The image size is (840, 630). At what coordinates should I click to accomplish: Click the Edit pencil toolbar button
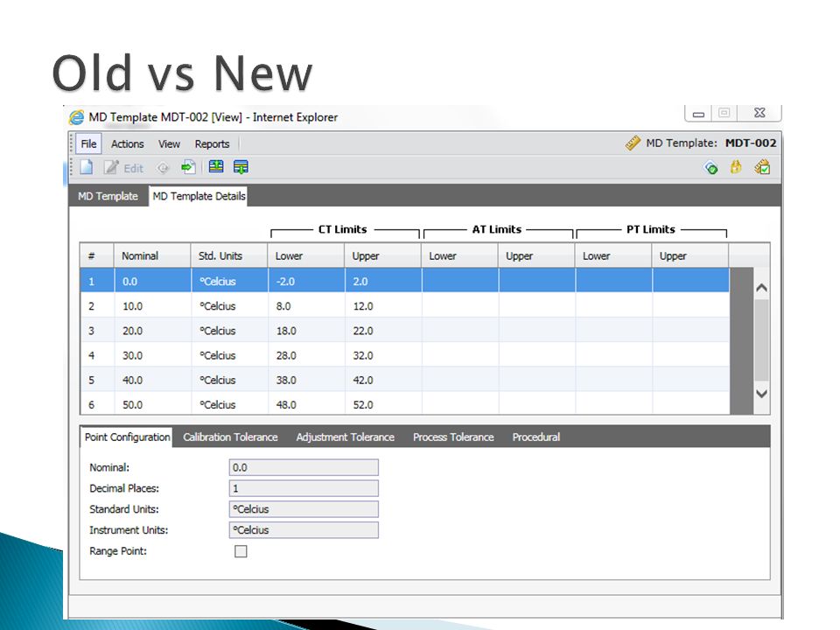tap(123, 168)
